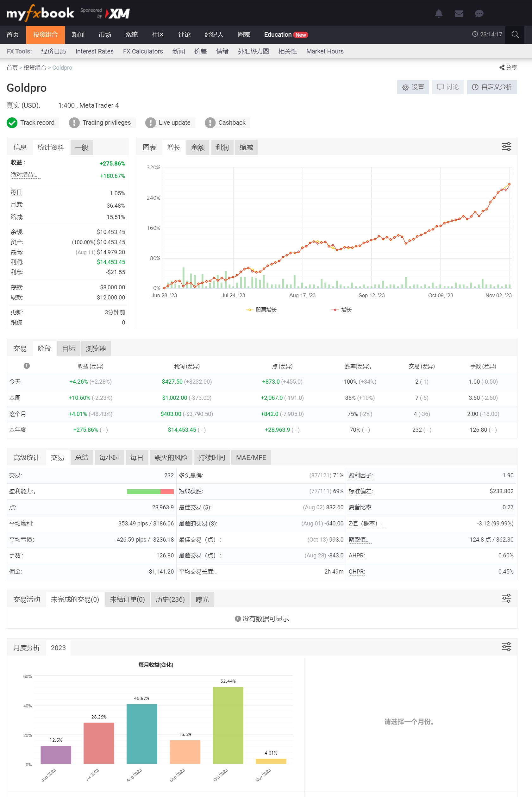
Task: Select the 2023 monthly analysis tab
Action: tap(58, 648)
